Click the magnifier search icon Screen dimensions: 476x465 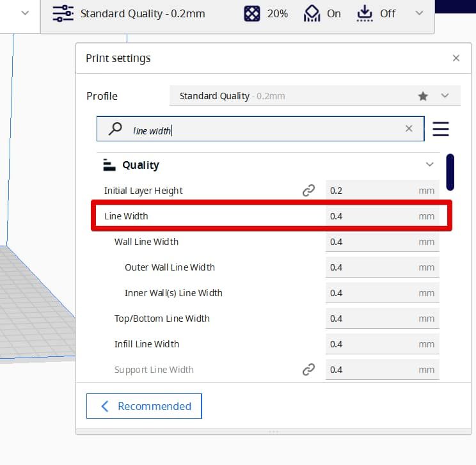115,129
